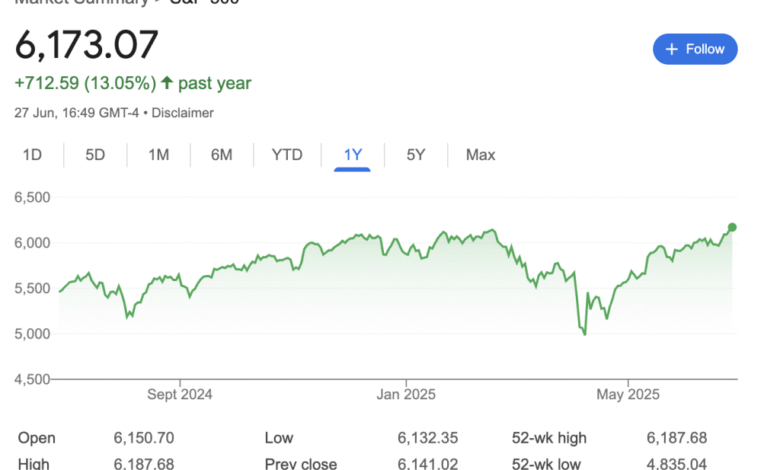
Task: Show the Max range chart
Action: [481, 155]
